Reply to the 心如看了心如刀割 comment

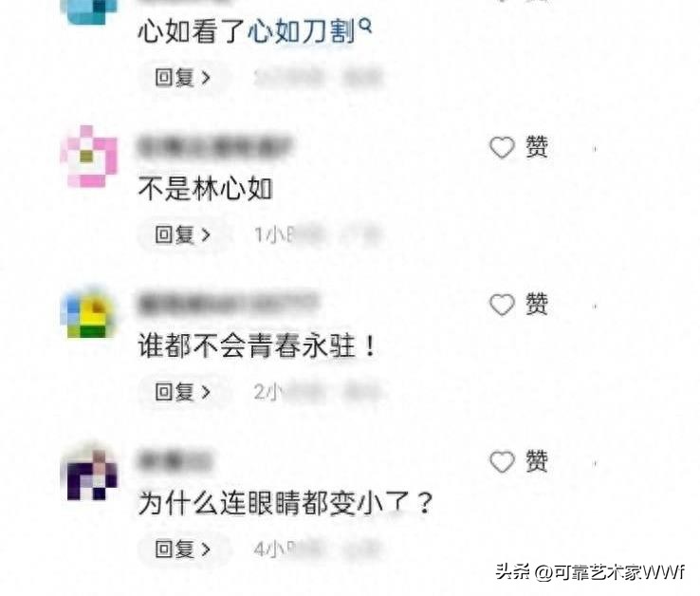pyautogui.click(x=182, y=78)
